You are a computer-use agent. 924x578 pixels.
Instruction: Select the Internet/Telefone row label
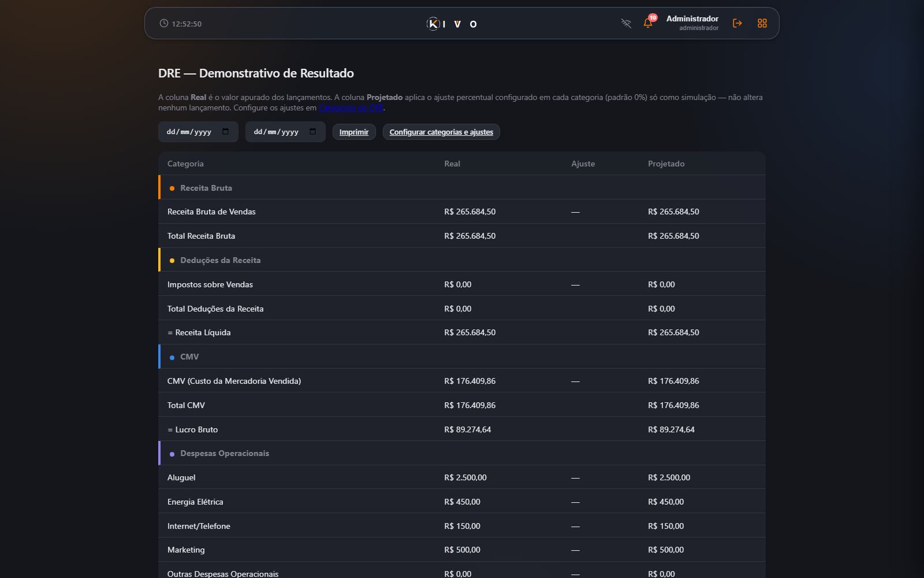point(199,526)
